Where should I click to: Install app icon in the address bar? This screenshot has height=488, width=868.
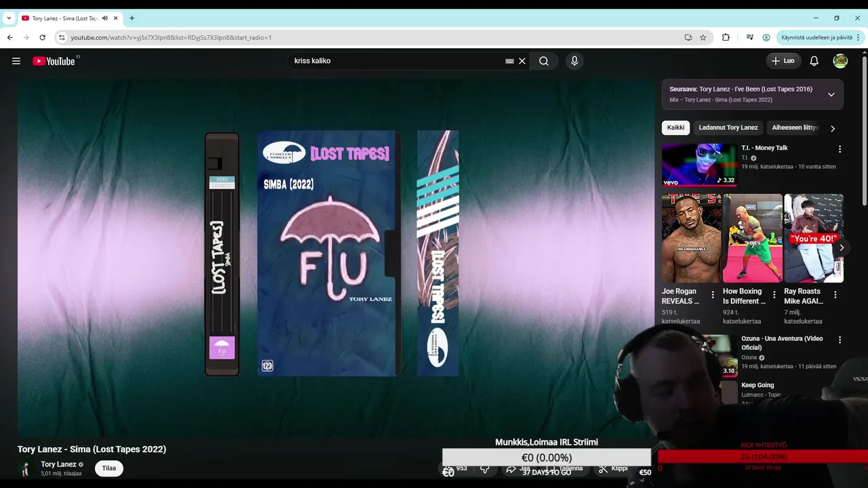click(688, 37)
